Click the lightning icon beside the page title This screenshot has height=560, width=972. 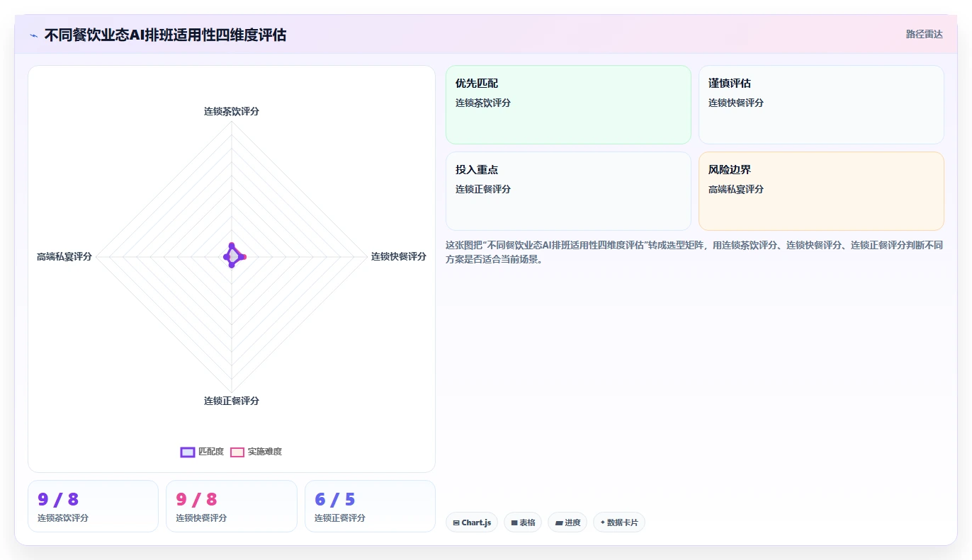coord(34,35)
